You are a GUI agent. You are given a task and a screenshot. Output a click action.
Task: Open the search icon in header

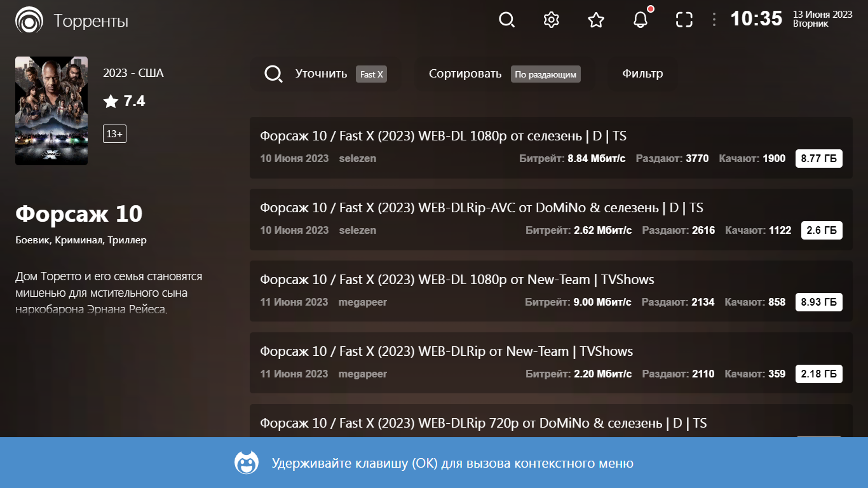pos(506,20)
